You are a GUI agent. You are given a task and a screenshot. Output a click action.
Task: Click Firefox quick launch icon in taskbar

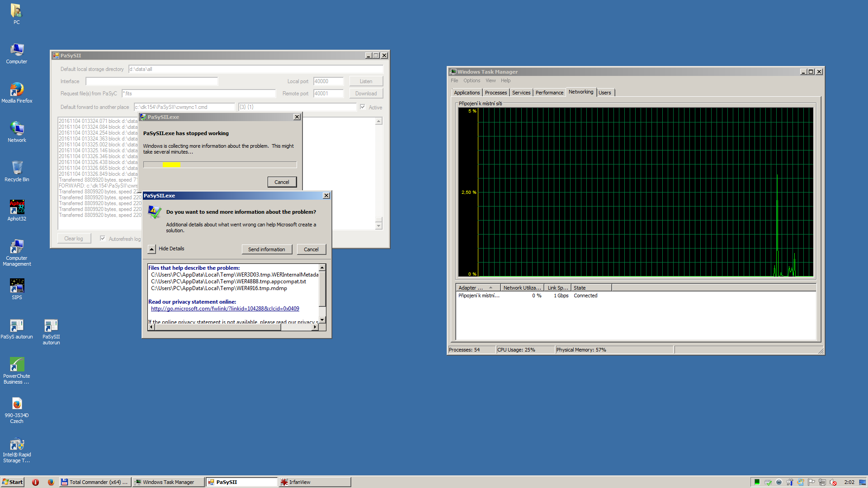click(51, 482)
